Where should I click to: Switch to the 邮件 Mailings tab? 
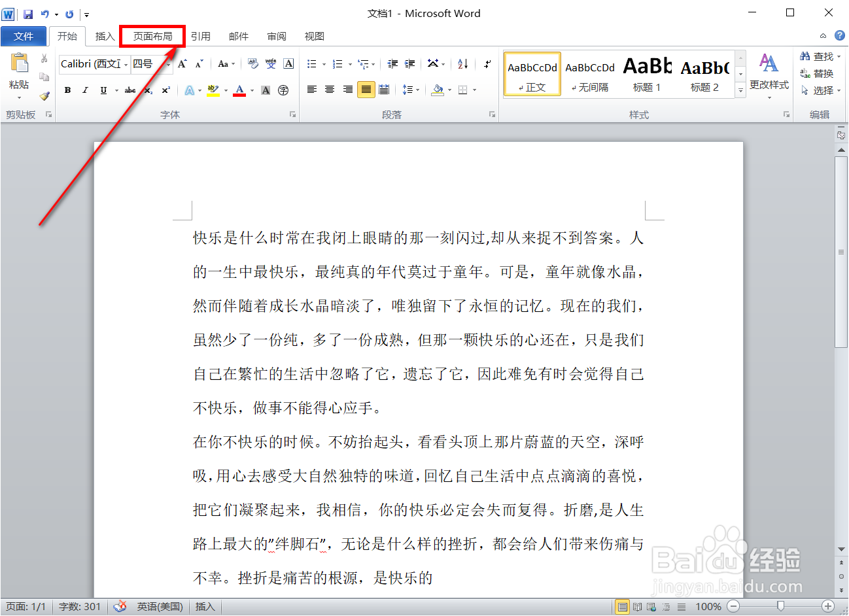[239, 36]
